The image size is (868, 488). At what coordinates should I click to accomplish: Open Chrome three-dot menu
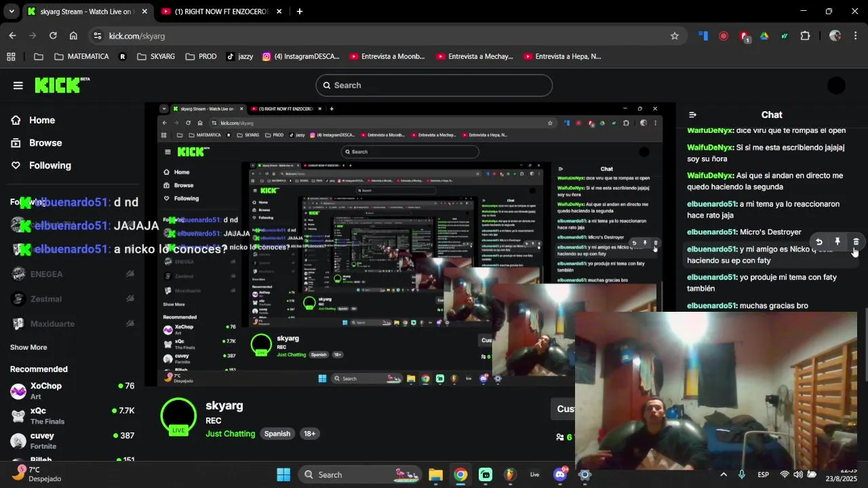click(x=855, y=36)
